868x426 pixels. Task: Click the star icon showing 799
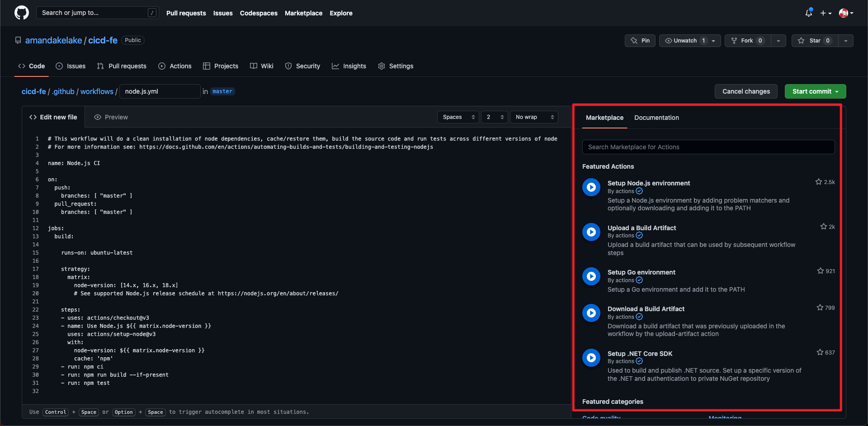(x=820, y=308)
